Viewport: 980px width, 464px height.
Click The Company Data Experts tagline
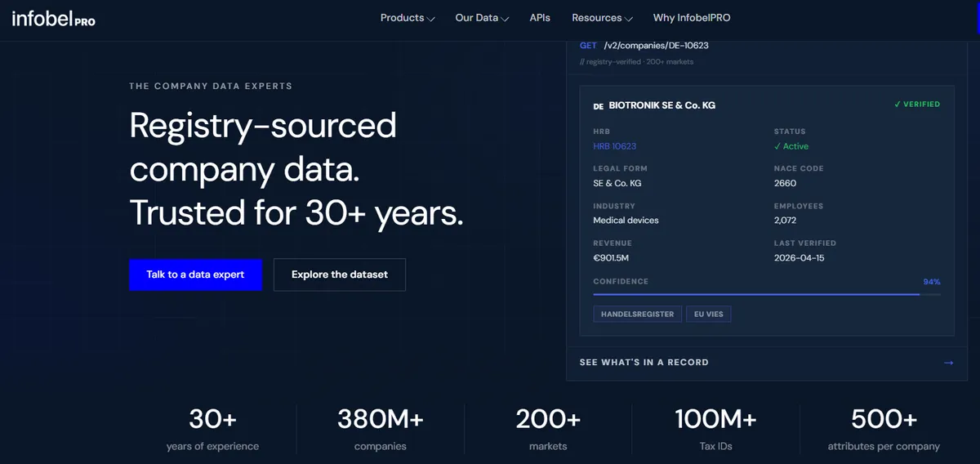[x=211, y=86]
